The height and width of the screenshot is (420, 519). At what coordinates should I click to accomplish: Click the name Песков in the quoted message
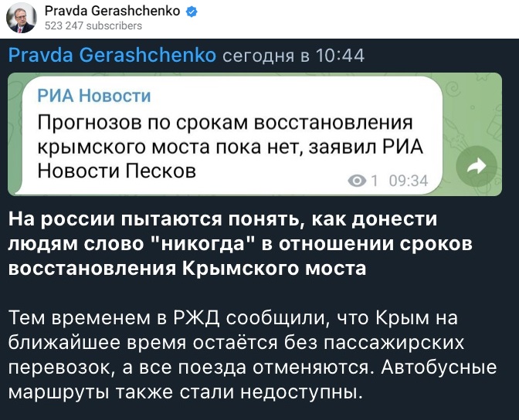(x=161, y=171)
